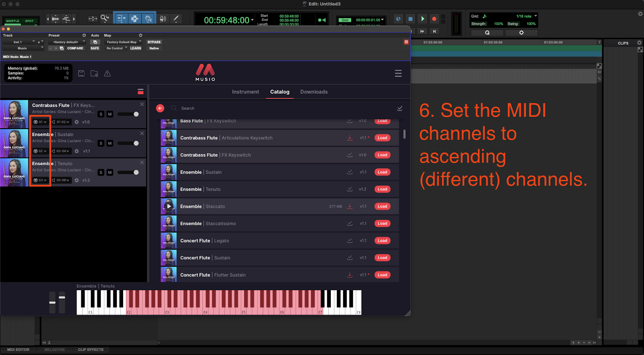The image size is (644, 355).
Task: Load Contrabass Flute Articulations Keyswitch
Action: pyautogui.click(x=382, y=138)
